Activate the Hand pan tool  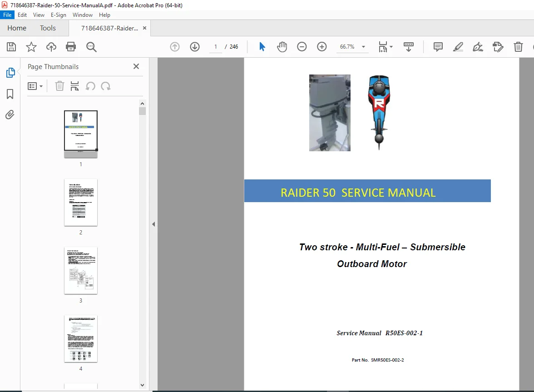pos(282,47)
